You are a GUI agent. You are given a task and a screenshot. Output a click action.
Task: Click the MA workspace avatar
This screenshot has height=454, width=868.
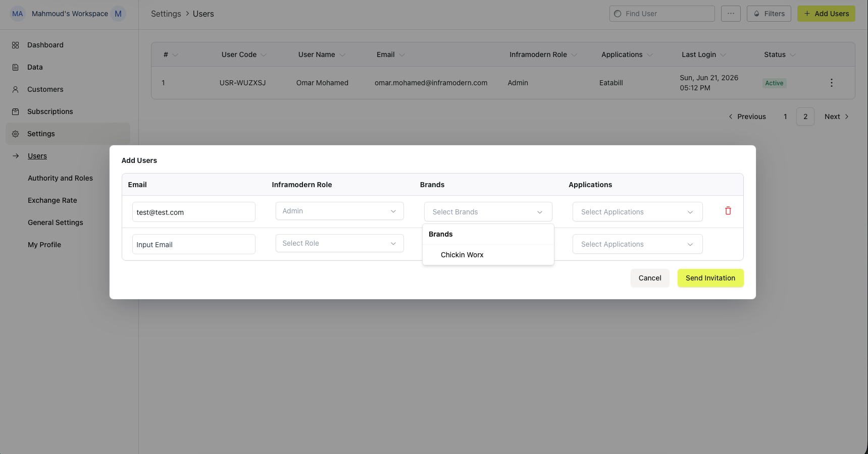(x=18, y=14)
